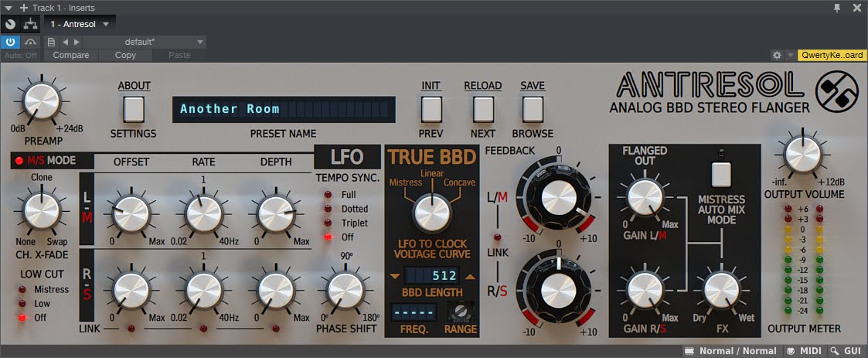Click the Compare button

point(71,55)
